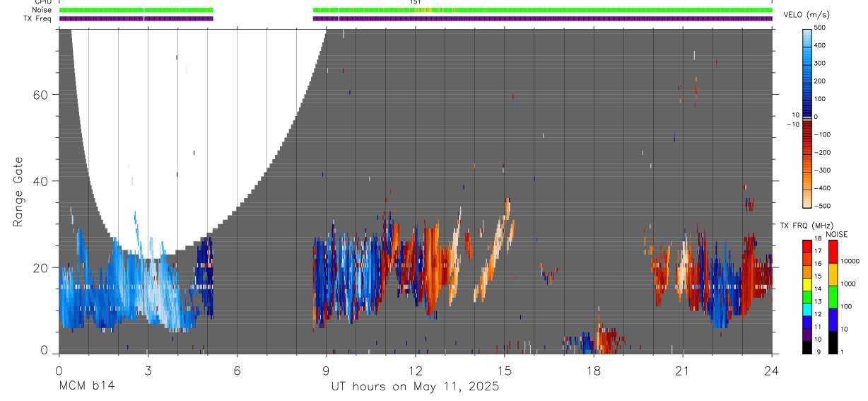Screen dimensions: 868x401
Task: Pick the cyan 12-13 MHz frequency swatch
Action: [807, 309]
